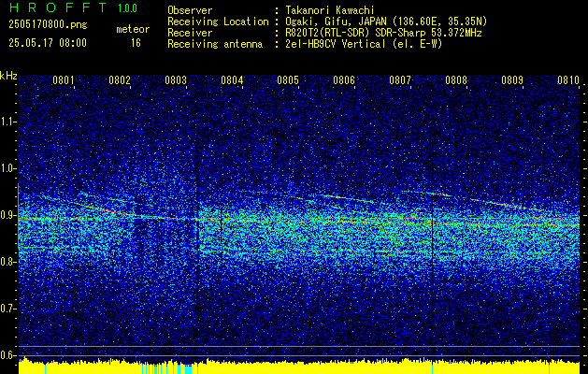Click the 0.6 frequency axis label
This screenshot has width=588, height=374.
click(8, 355)
